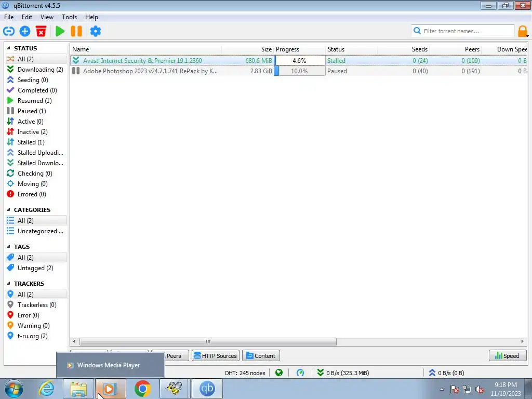The width and height of the screenshot is (532, 399).
Task: Click the Avast progress bar at 4.6%
Action: pyautogui.click(x=300, y=61)
